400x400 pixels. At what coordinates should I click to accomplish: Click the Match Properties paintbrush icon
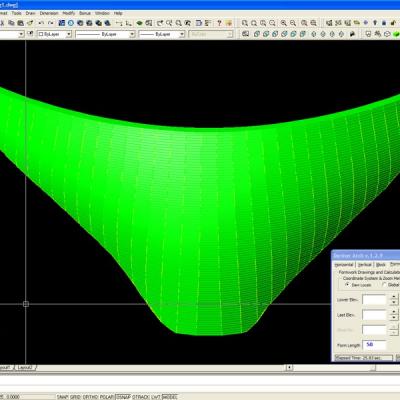[x=30, y=23]
